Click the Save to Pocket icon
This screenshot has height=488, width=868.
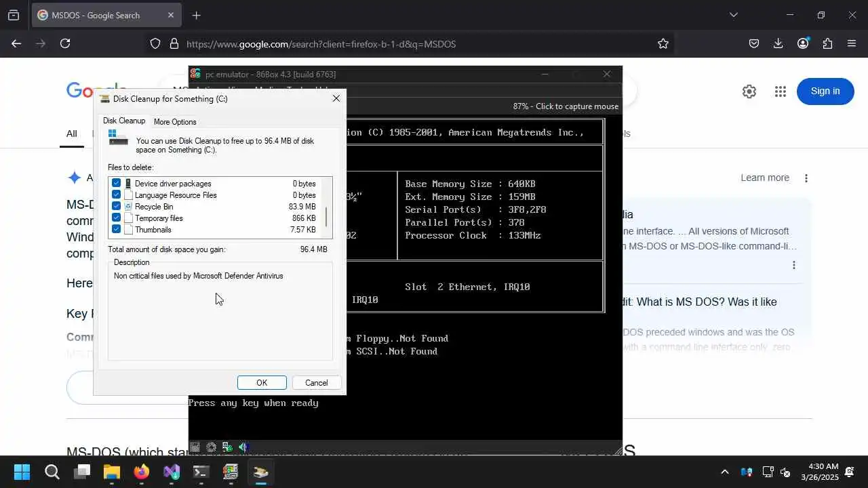coord(754,43)
